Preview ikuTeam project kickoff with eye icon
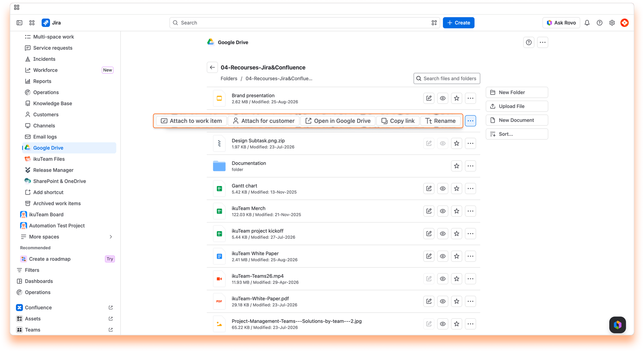 pyautogui.click(x=443, y=234)
